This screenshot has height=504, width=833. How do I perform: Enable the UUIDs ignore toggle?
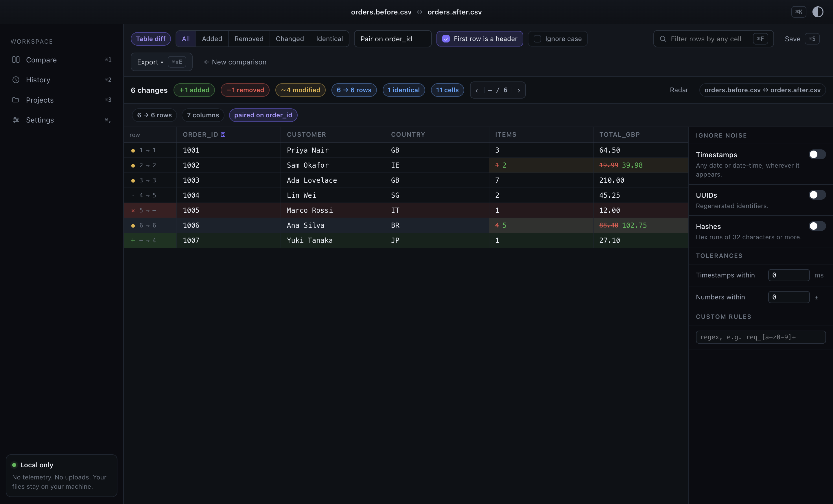click(x=817, y=195)
